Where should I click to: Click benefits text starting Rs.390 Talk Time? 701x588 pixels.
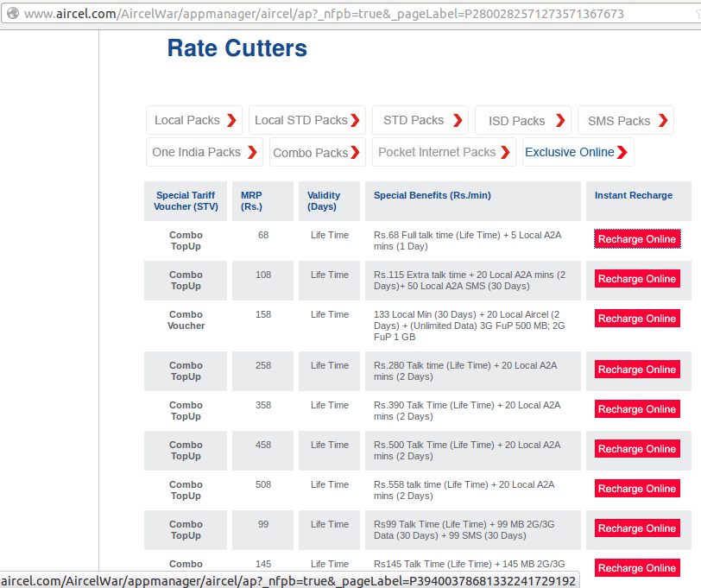click(467, 411)
